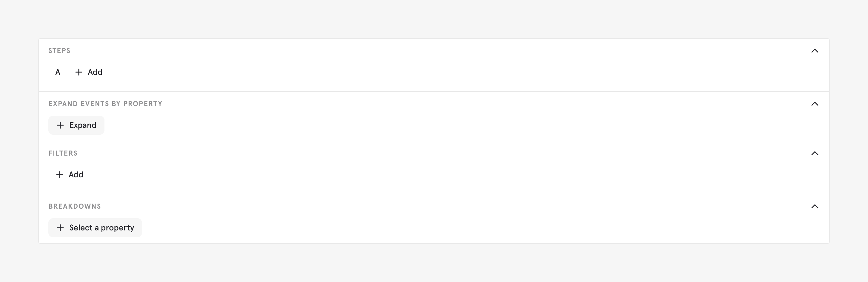Click plus icon beside Select a property
Image resolution: width=868 pixels, height=282 pixels.
[60, 228]
